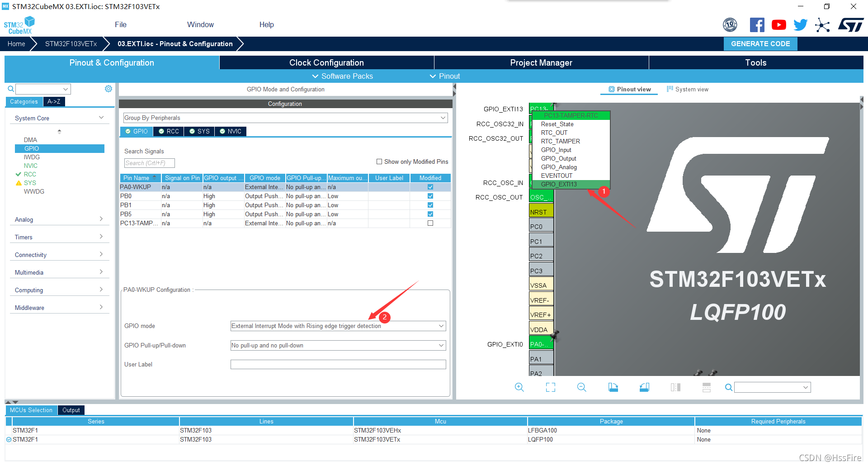Image resolution: width=868 pixels, height=466 pixels.
Task: Switch to Tools tab
Action: 756,63
